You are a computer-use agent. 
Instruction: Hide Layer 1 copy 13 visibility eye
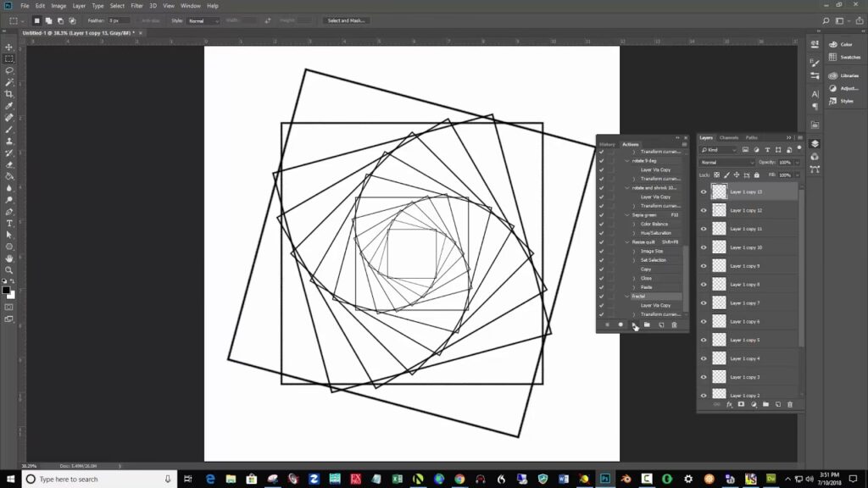(704, 192)
